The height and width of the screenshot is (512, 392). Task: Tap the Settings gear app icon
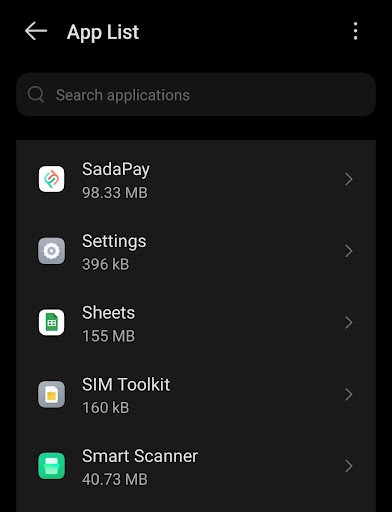(51, 251)
